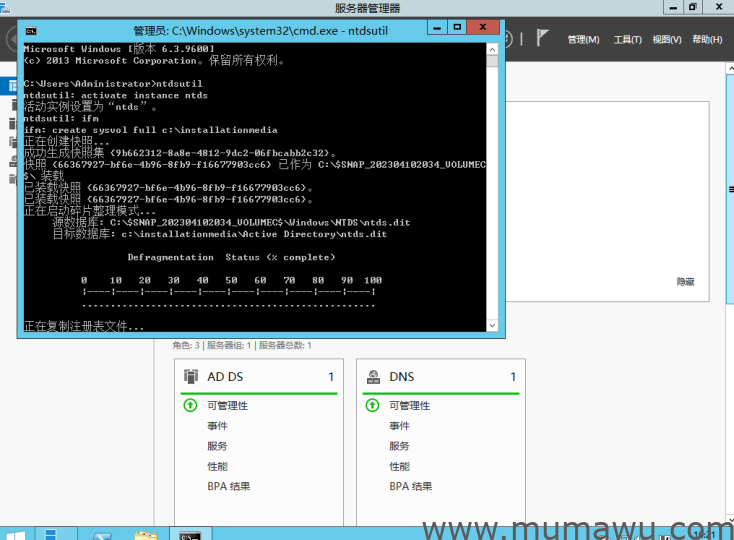
Task: Click green status icon in DNS tile
Action: click(x=373, y=406)
